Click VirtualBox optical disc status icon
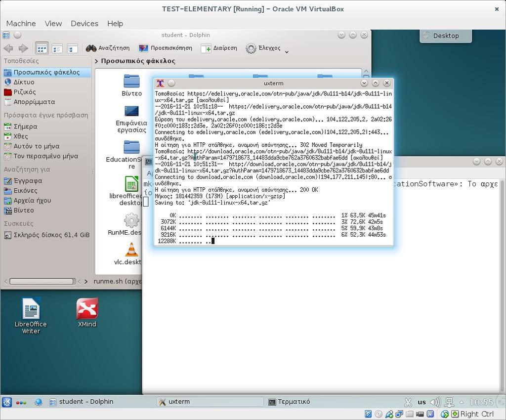This screenshot has width=506, height=420. (379, 414)
